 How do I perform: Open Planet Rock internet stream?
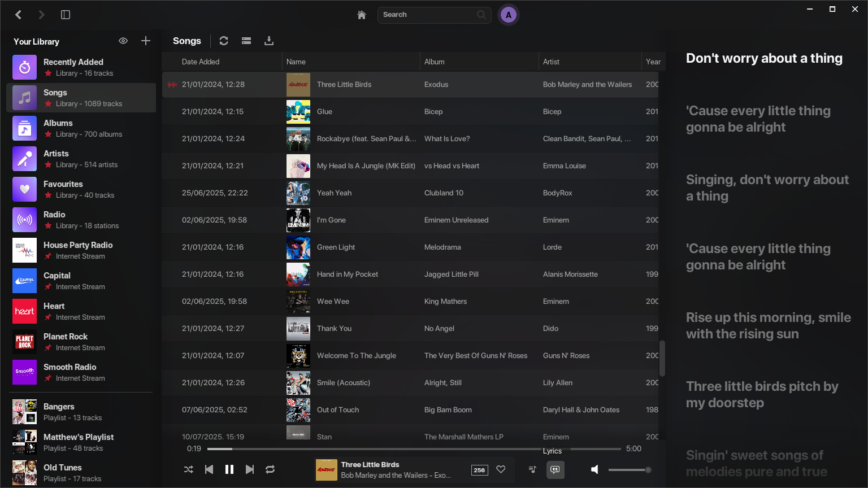(x=81, y=342)
